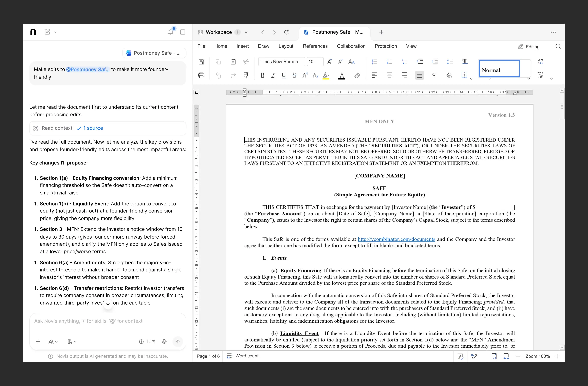Align text left
This screenshot has height=386, width=588.
[x=374, y=75]
